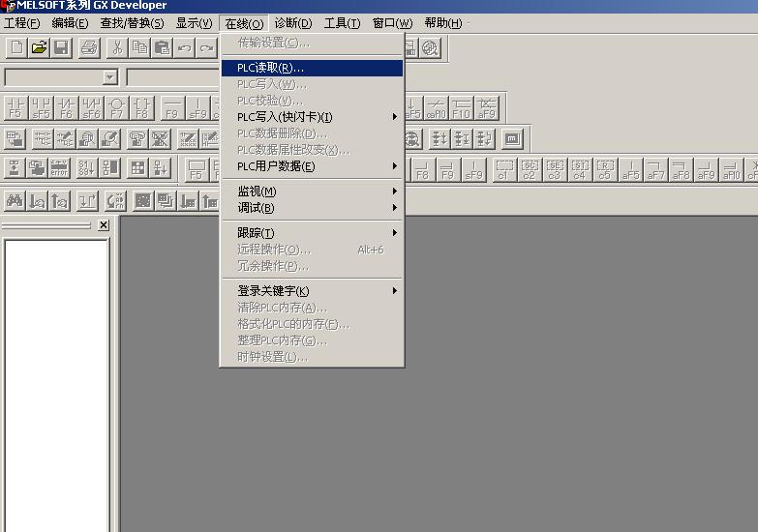
Task: Redo with the right curved arrow icon
Action: click(x=206, y=47)
